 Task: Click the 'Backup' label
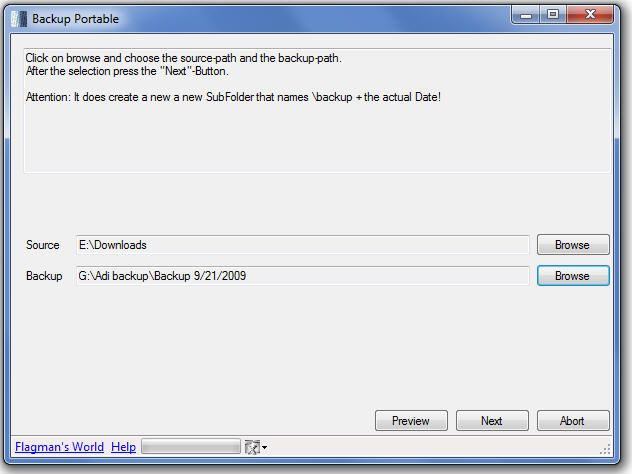[44, 276]
